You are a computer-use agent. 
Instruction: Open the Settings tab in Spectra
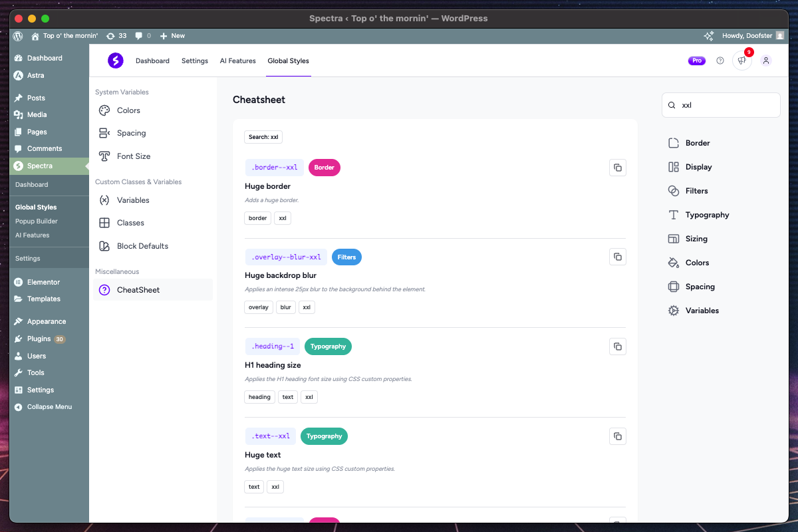[194, 61]
